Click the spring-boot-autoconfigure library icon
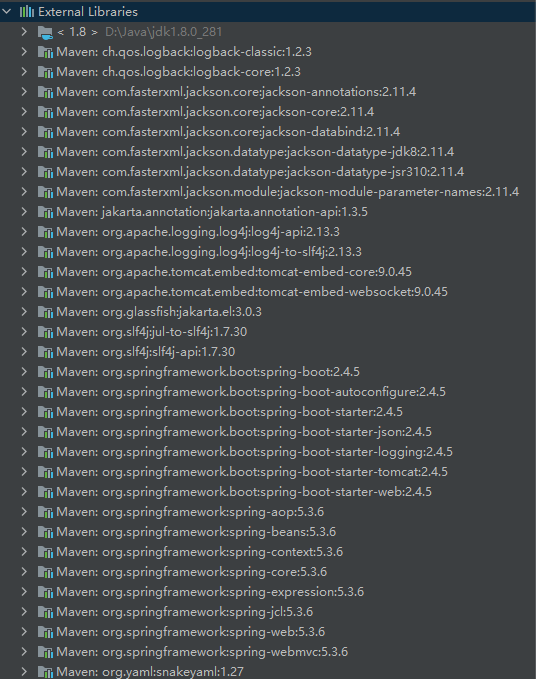Image resolution: width=536 pixels, height=679 pixels. 45,392
